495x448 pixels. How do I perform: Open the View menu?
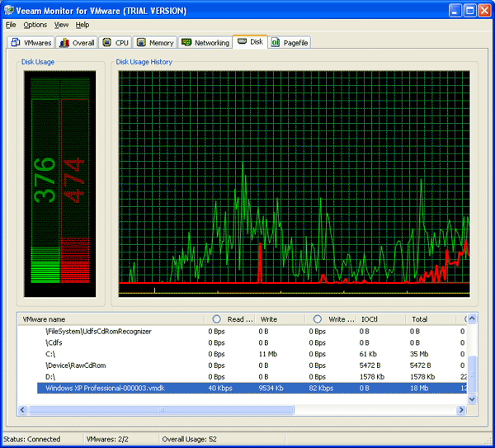[61, 25]
